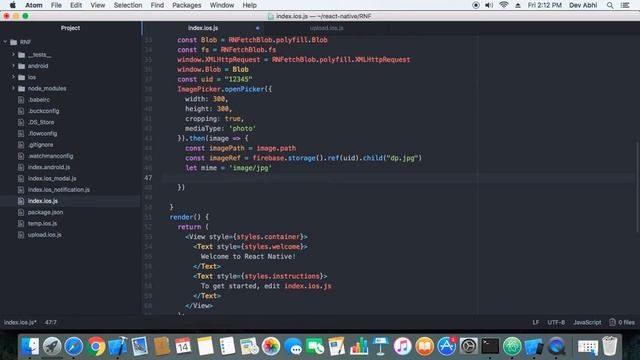The height and width of the screenshot is (360, 640).
Task: Expand the android folder
Action: pos(13,66)
